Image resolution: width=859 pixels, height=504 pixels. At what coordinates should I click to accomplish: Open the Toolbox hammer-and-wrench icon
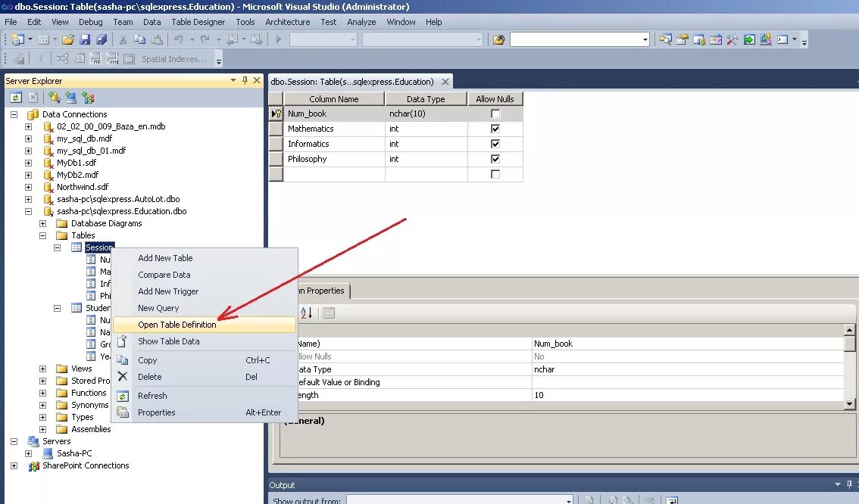732,39
